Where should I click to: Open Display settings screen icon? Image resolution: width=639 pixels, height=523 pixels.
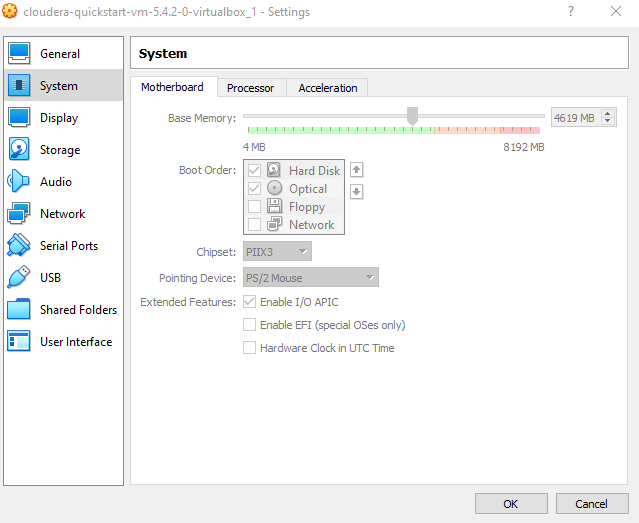tap(19, 117)
